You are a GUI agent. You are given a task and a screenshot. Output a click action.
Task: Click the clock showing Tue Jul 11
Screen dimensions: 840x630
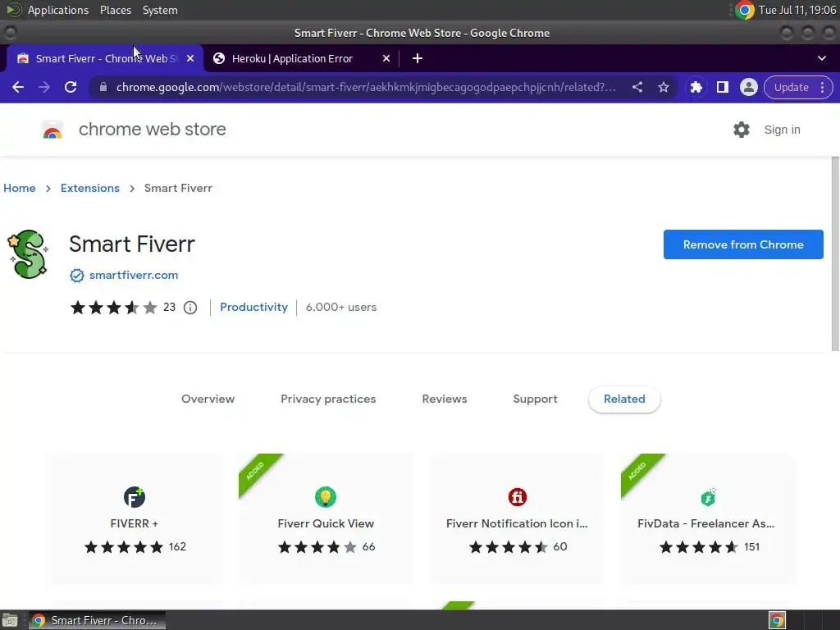pyautogui.click(x=797, y=10)
